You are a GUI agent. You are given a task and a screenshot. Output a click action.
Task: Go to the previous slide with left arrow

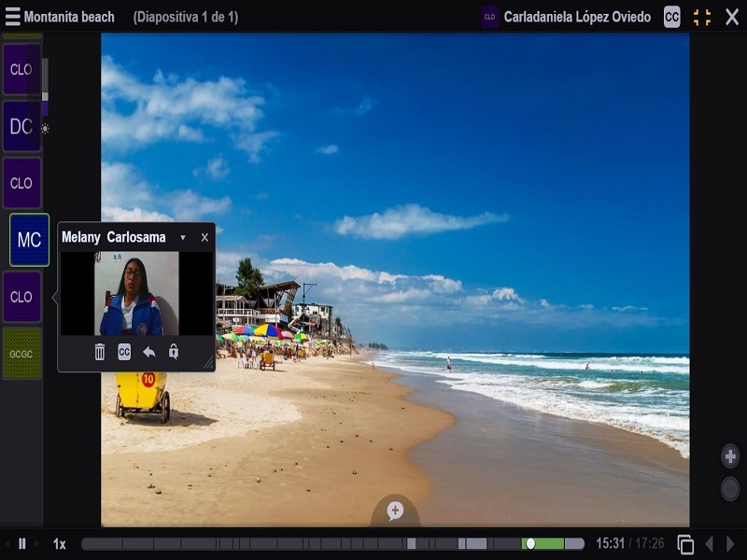point(710,543)
